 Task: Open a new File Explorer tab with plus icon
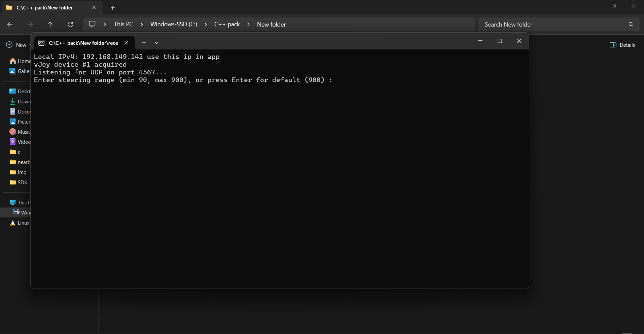click(113, 7)
